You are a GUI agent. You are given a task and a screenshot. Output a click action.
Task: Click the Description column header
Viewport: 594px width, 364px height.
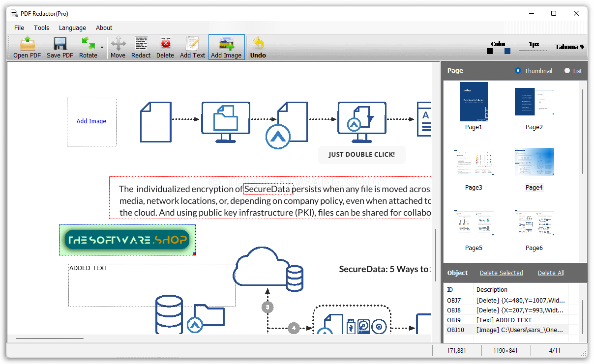point(521,289)
